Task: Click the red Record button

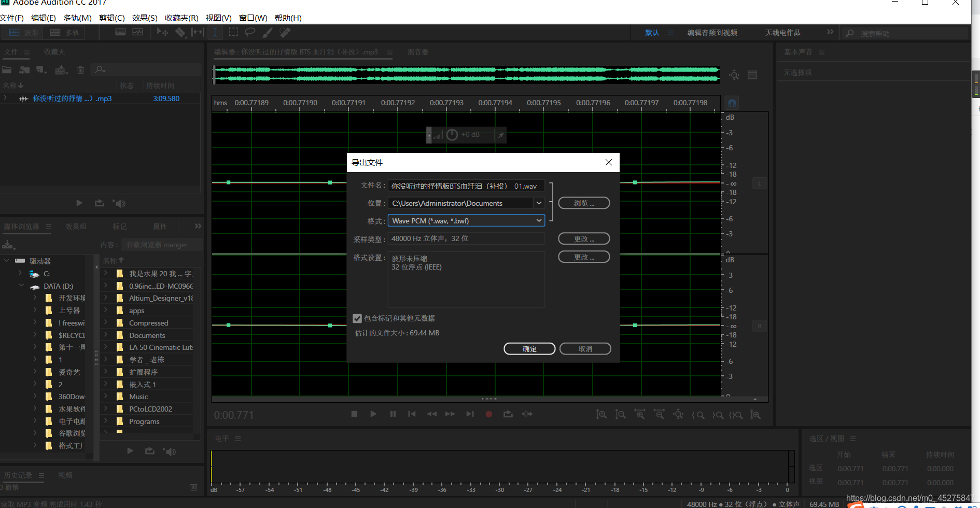Action: (488, 414)
